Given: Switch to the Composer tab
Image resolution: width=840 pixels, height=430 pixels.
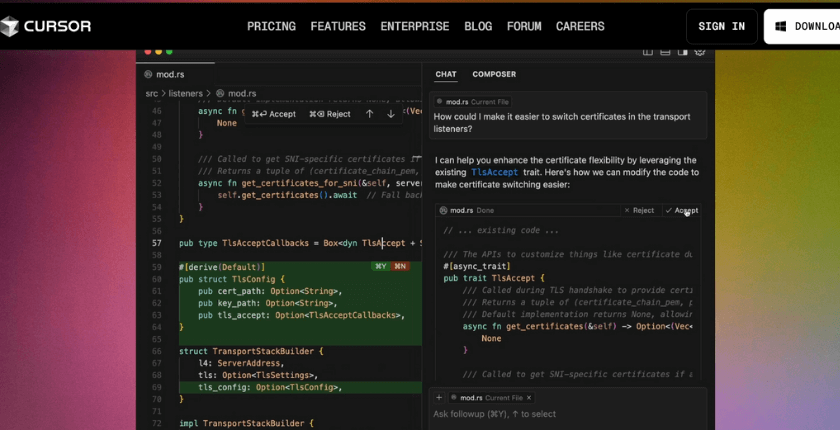Looking at the screenshot, I should 494,74.
